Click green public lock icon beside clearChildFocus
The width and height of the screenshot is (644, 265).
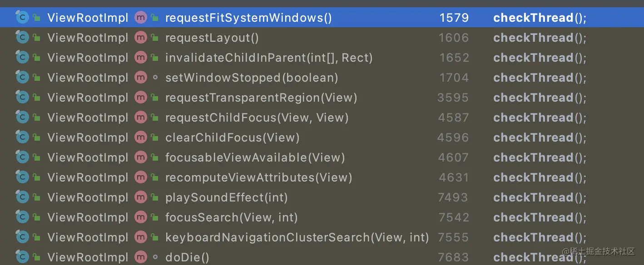(155, 137)
